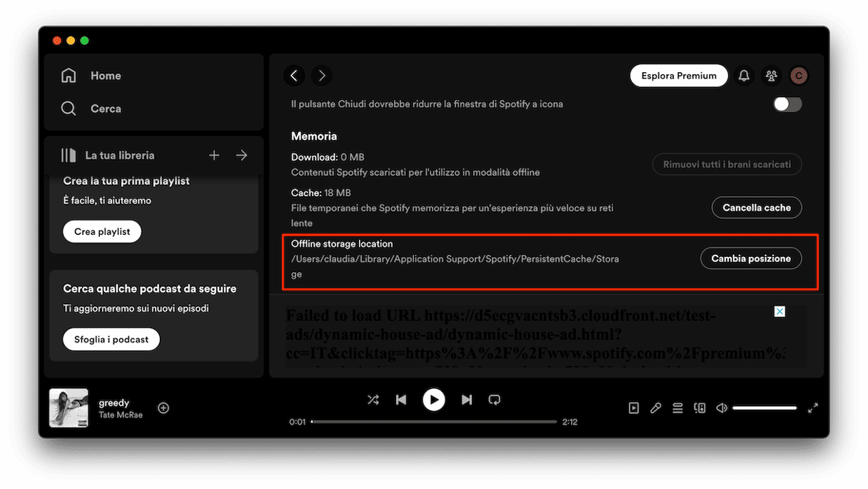
Task: Click Sfoglia i podcast button
Action: (111, 340)
